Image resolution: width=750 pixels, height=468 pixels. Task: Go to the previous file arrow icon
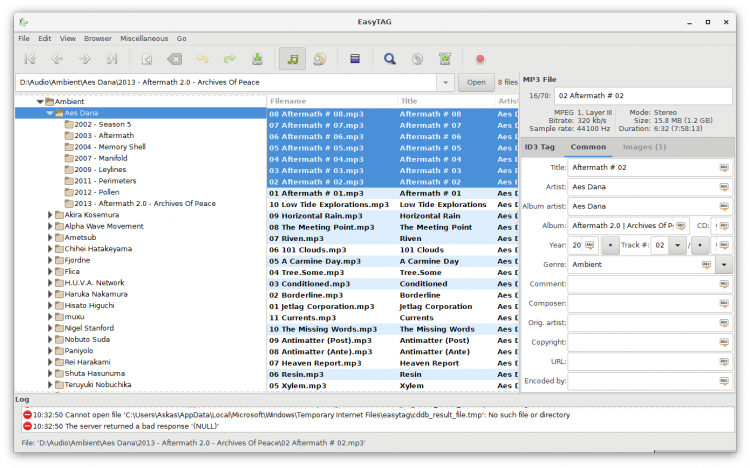coord(57,59)
